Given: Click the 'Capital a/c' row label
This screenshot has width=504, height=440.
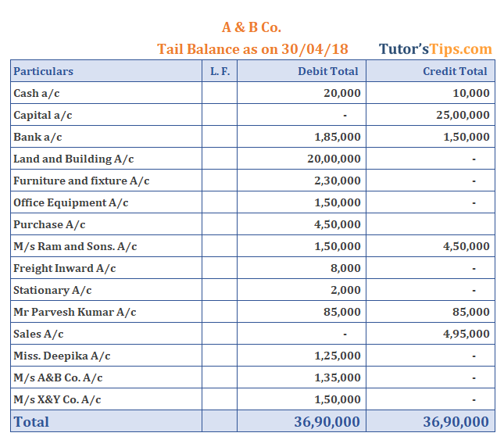Looking at the screenshot, I should coord(43,115).
